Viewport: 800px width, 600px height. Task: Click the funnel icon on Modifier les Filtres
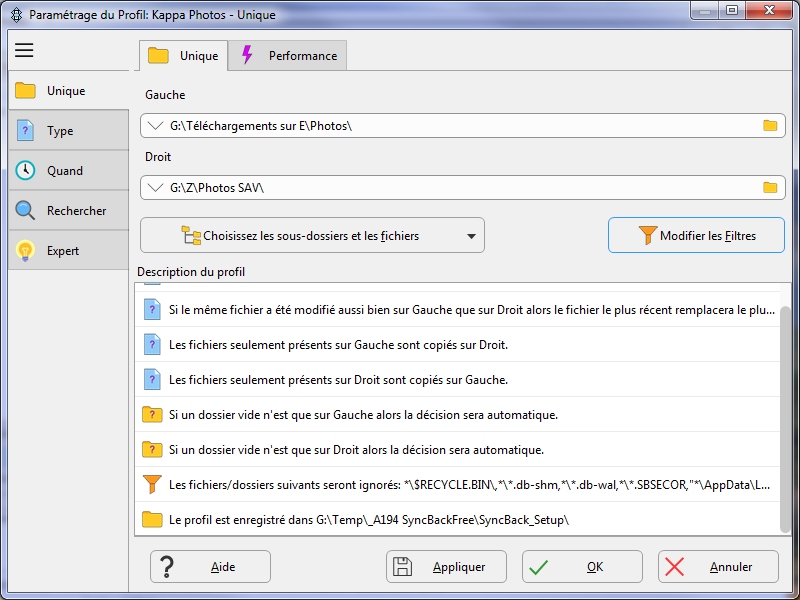(647, 235)
